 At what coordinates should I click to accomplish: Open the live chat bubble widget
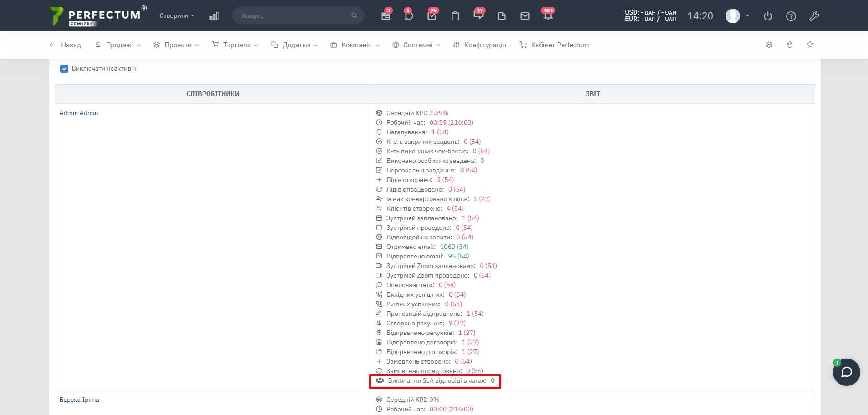[x=846, y=372]
